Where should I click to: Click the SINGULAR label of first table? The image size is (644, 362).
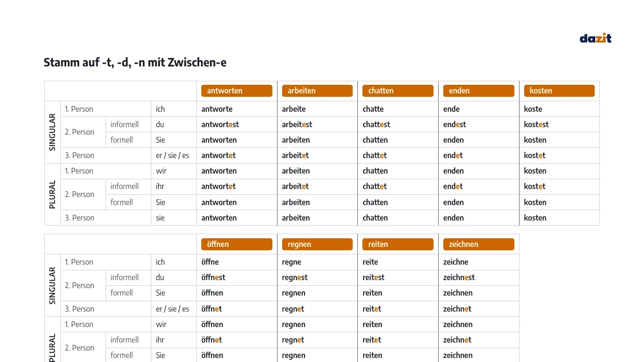point(52,132)
